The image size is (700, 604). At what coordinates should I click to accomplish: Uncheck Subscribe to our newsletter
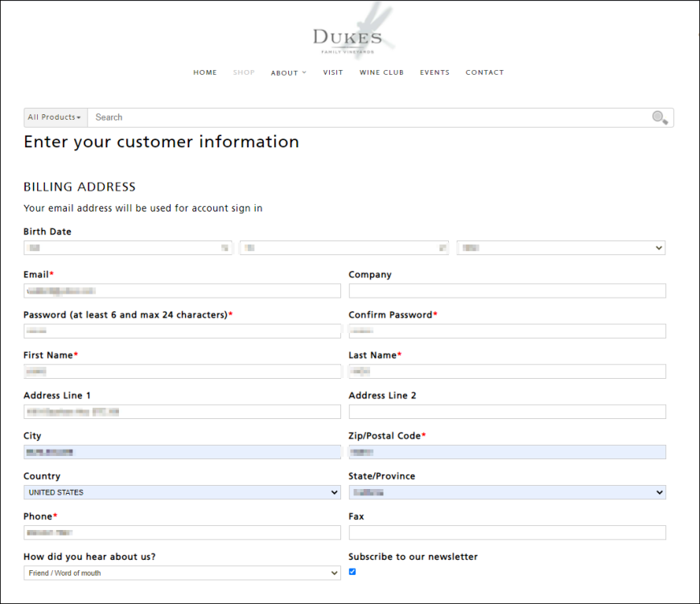tap(352, 572)
